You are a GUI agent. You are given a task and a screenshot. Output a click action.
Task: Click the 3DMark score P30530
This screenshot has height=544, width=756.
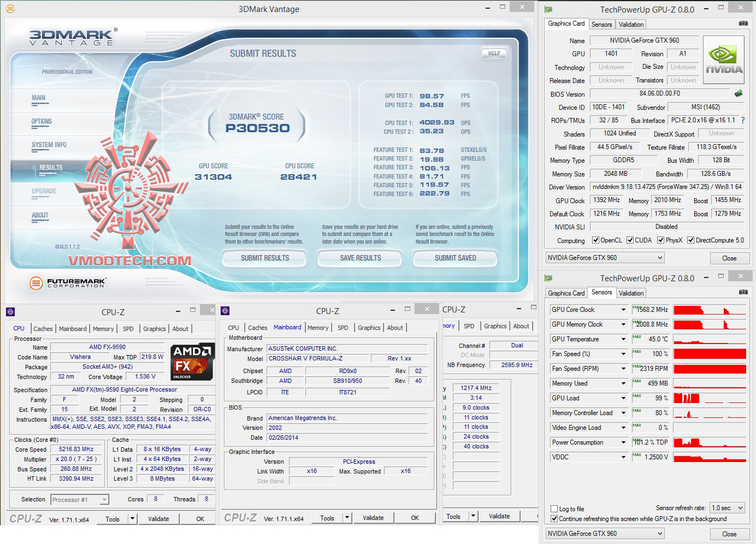258,128
